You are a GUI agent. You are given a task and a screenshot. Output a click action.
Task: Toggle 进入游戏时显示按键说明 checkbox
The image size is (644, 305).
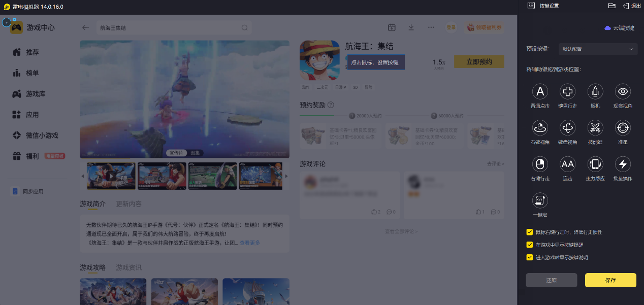(x=530, y=257)
